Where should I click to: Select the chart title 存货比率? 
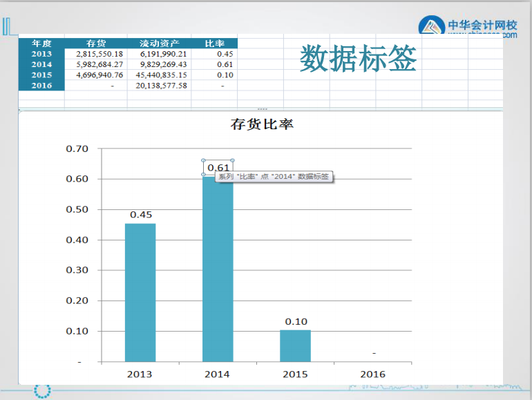tap(262, 124)
